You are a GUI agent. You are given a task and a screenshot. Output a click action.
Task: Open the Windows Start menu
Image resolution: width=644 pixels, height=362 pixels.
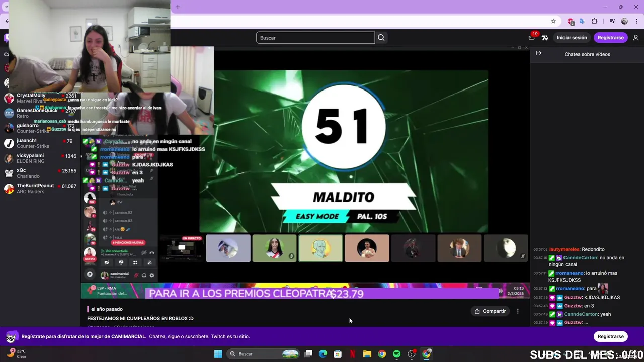[x=218, y=354]
